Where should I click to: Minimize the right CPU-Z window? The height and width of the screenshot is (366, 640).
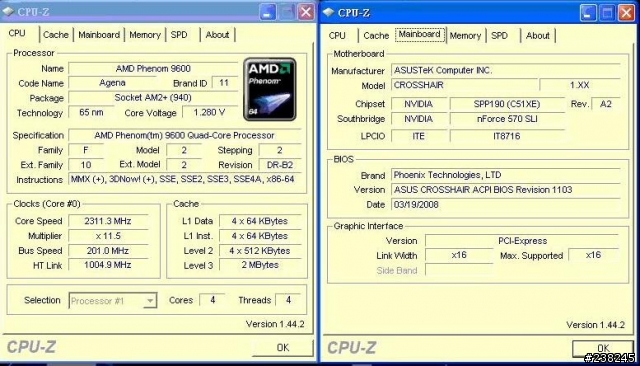pyautogui.click(x=588, y=13)
